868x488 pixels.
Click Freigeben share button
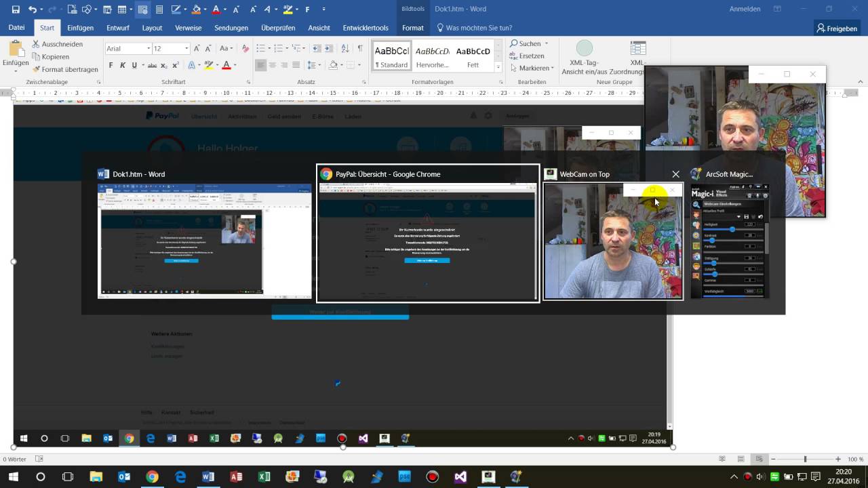pyautogui.click(x=837, y=28)
